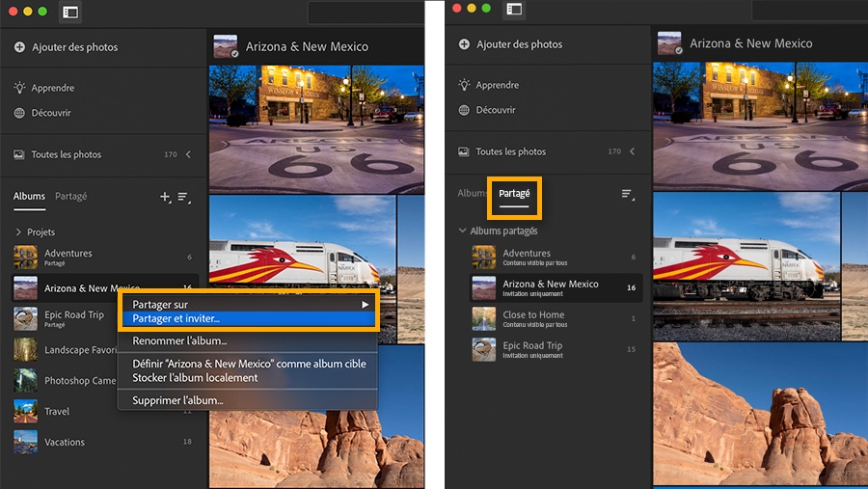Click the Arizona & New Mexico album thumbnail, left list
Screen dimensions: 868x489
coord(25,288)
